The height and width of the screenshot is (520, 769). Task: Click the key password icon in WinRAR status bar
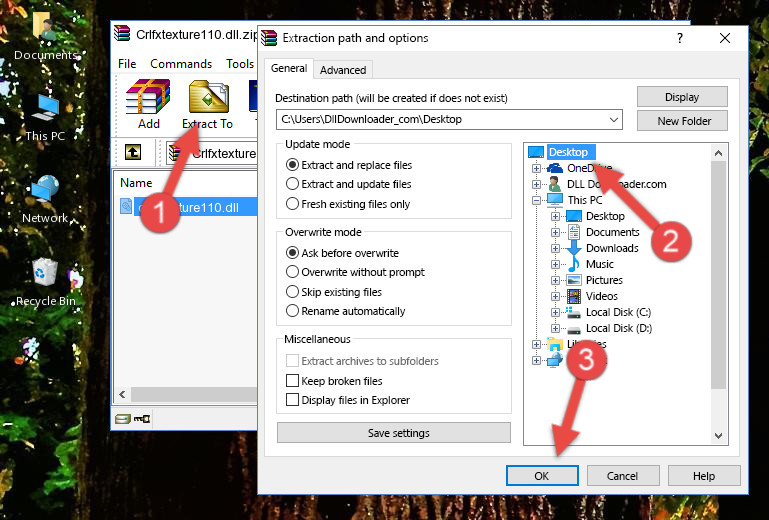click(x=142, y=418)
